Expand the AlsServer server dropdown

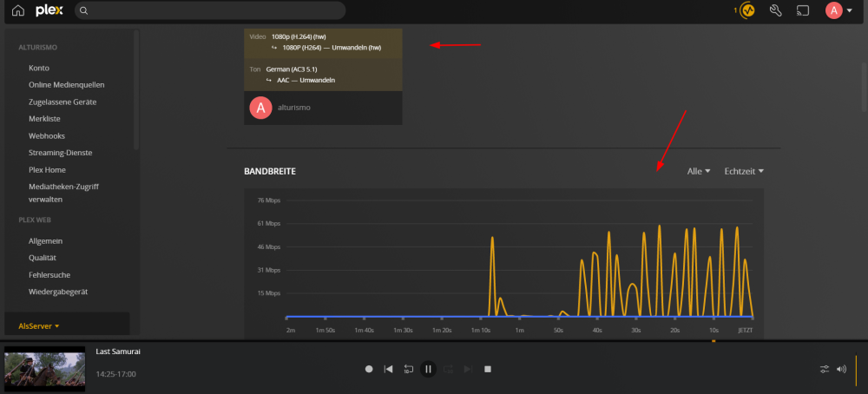[39, 326]
